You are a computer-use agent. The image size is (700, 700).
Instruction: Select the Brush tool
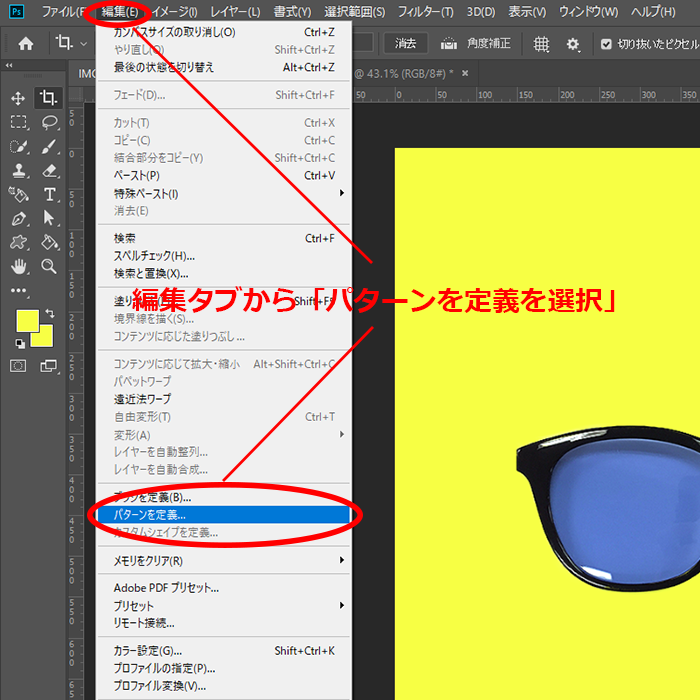tap(49, 146)
